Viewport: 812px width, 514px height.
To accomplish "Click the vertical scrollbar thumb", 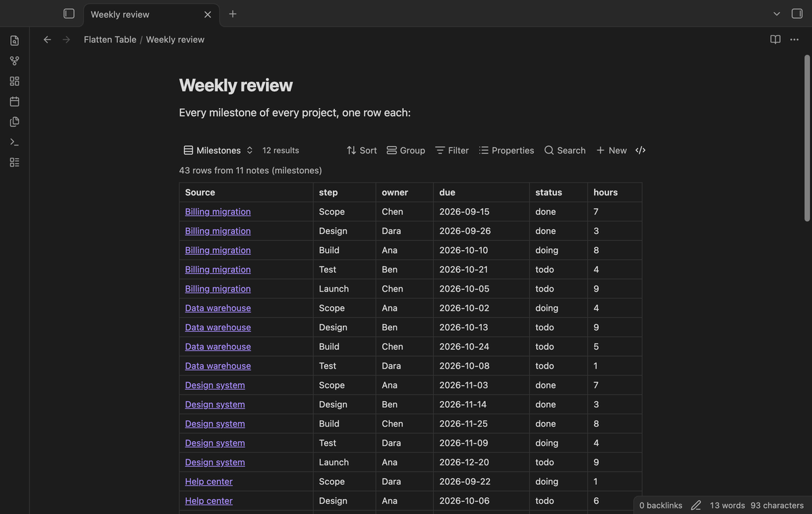I will 807,138.
